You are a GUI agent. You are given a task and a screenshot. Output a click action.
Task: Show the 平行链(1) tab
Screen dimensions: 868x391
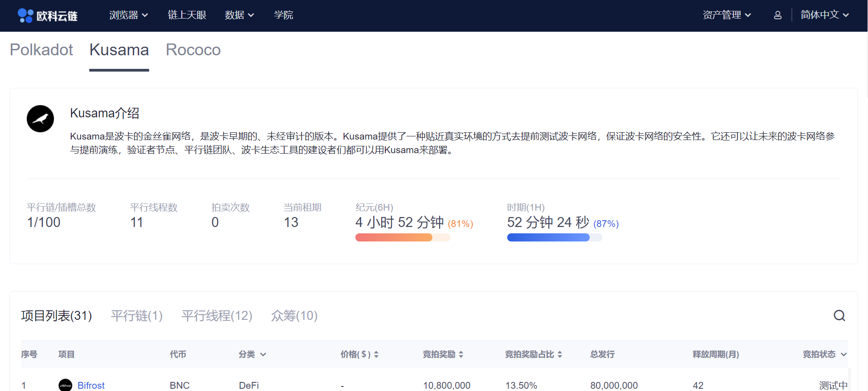tap(137, 315)
